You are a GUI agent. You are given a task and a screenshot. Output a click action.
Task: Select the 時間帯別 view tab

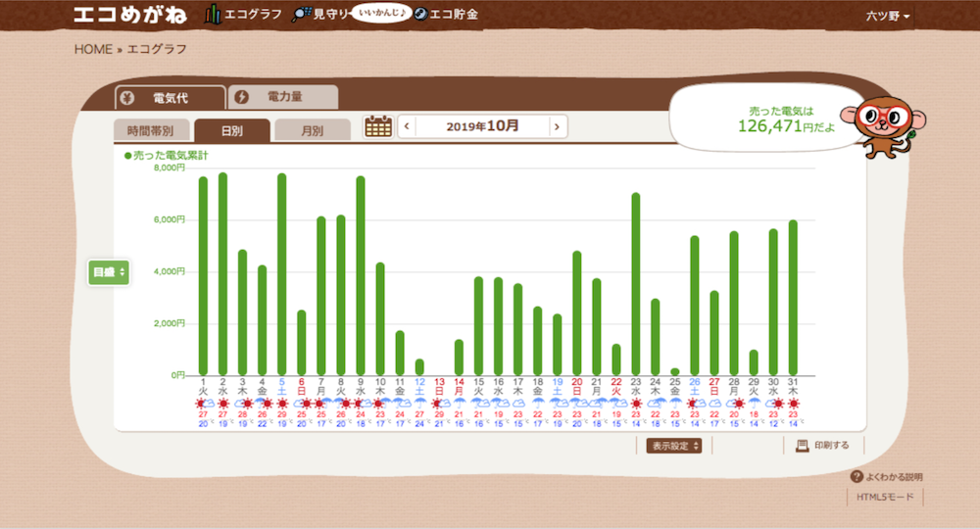click(150, 130)
